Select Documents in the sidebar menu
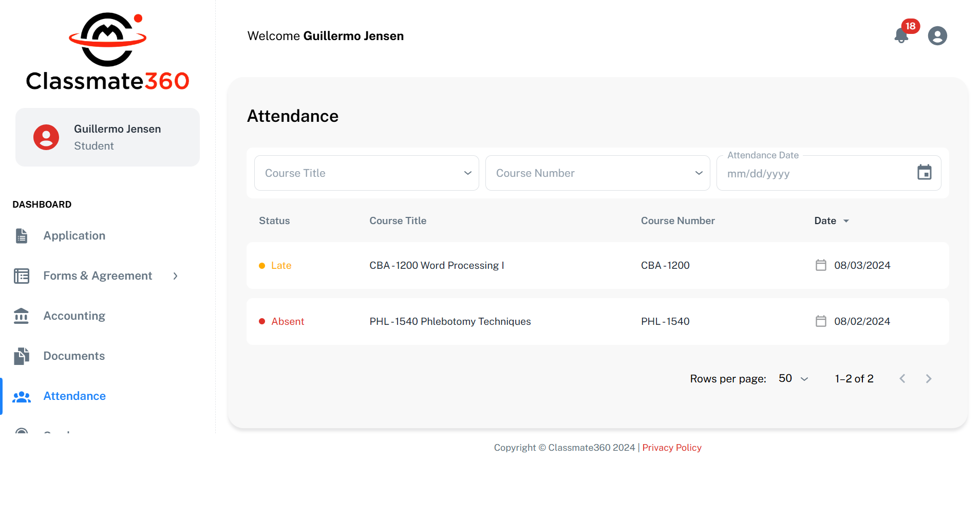The height and width of the screenshot is (532, 980). coord(74,356)
